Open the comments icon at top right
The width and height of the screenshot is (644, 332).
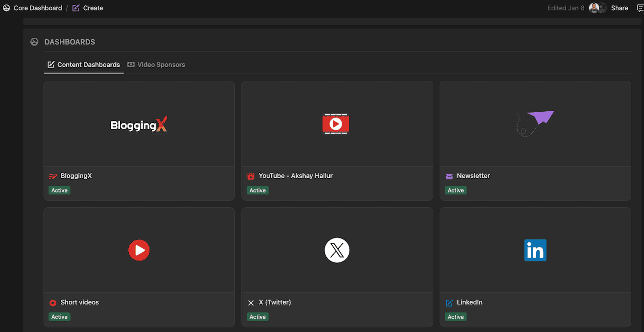click(x=640, y=8)
